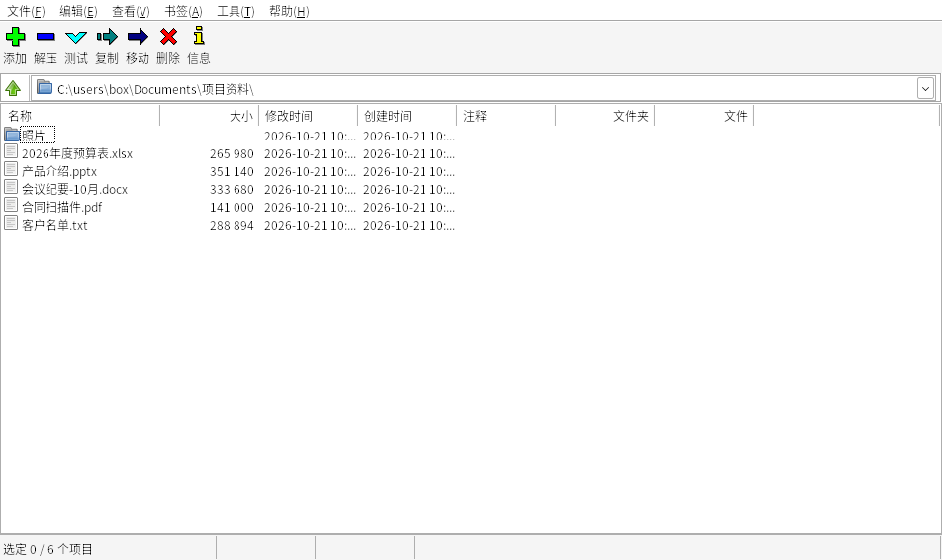Open the 查看(V) menu
This screenshot has height=560, width=942.
coord(131,12)
